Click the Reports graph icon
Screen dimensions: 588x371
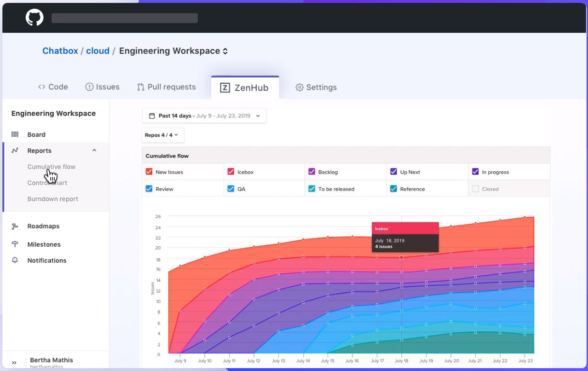coord(15,150)
